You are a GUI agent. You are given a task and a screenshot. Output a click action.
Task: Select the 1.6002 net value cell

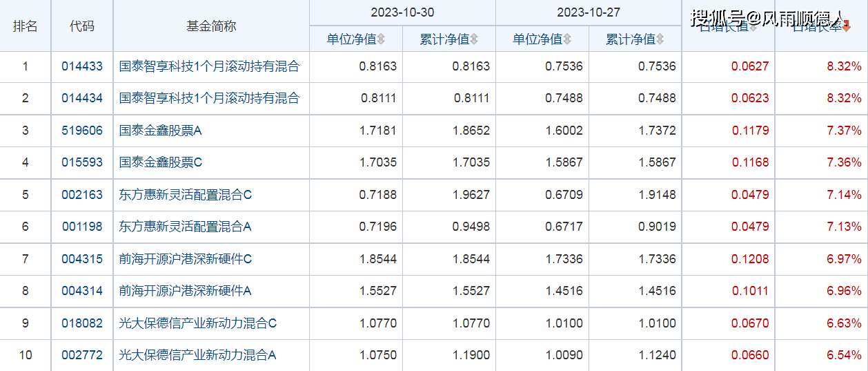[564, 131]
